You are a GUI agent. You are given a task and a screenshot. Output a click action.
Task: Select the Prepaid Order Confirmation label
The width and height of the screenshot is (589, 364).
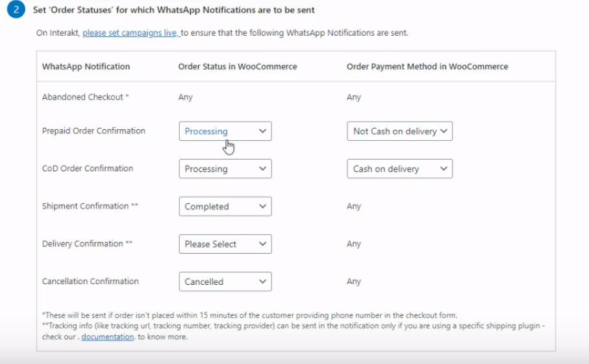click(x=94, y=131)
